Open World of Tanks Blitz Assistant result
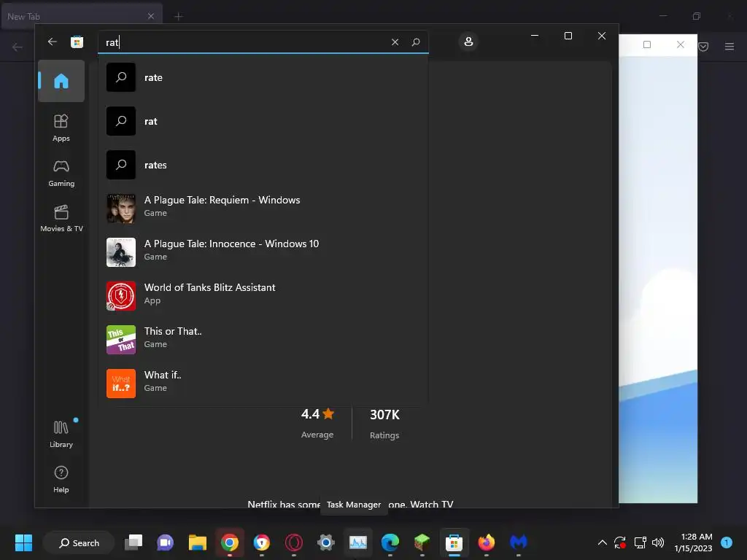 (263, 296)
